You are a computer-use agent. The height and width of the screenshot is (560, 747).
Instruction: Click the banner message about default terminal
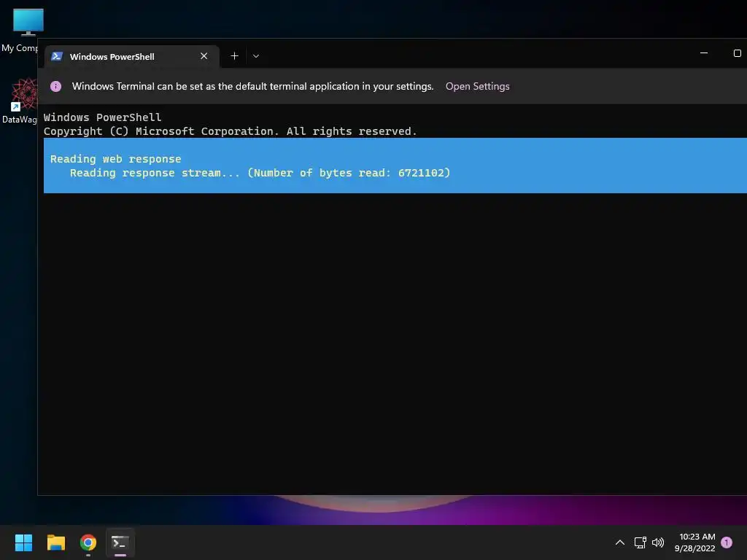point(253,86)
